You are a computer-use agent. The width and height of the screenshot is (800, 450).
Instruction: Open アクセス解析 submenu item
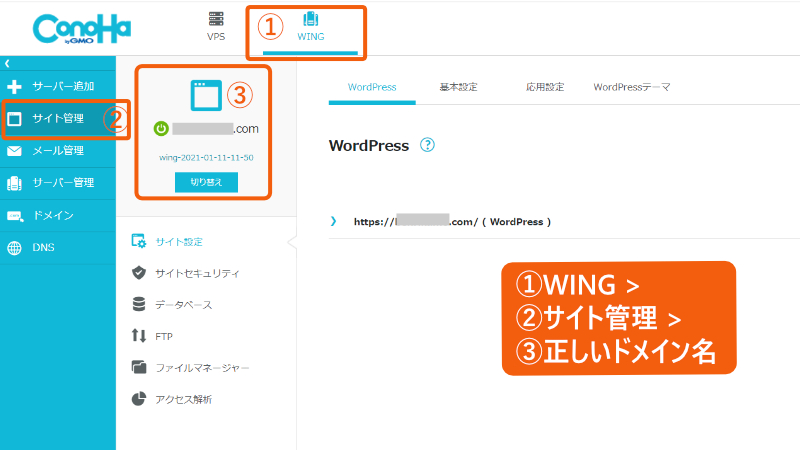(184, 399)
